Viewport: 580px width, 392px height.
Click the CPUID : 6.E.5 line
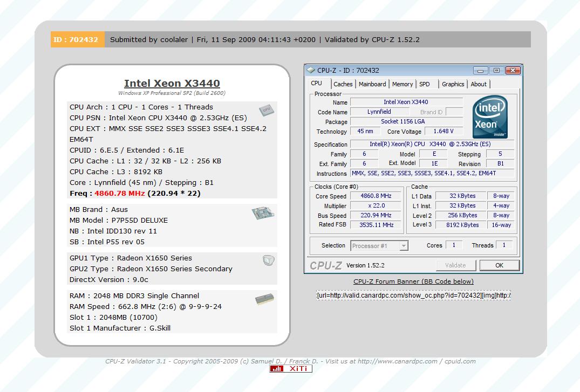point(127,150)
